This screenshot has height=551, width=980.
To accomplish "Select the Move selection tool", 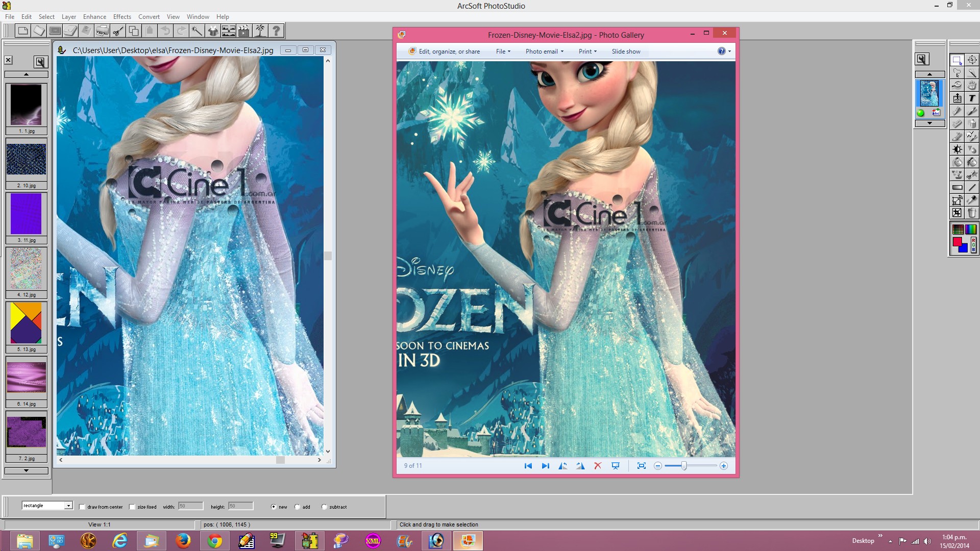I will point(972,60).
